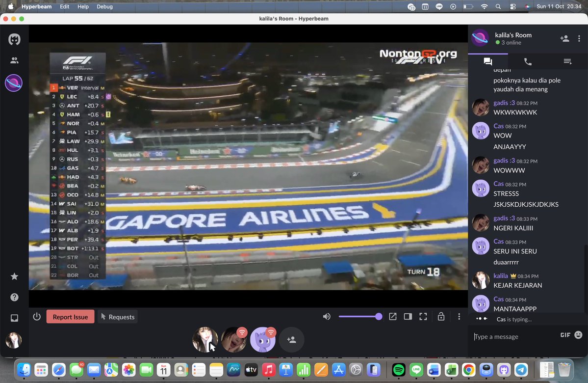Invite people using the add-person circle below video

[291, 339]
